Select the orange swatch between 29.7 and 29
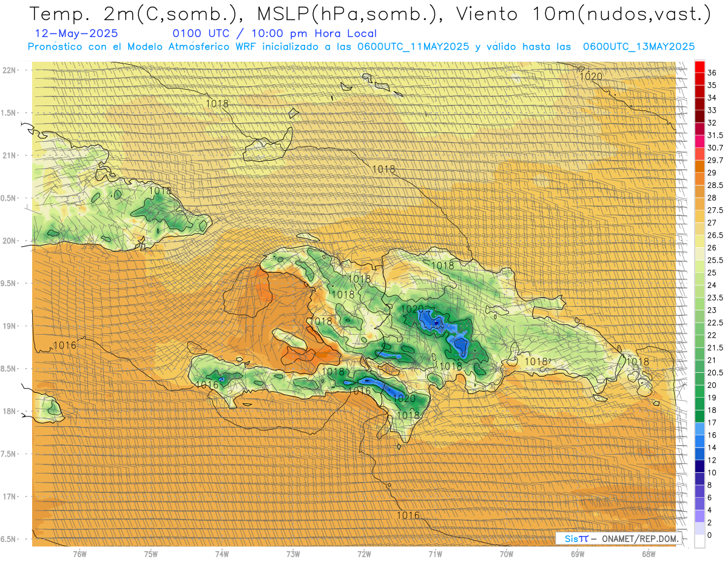The height and width of the screenshot is (562, 728). coord(699,166)
